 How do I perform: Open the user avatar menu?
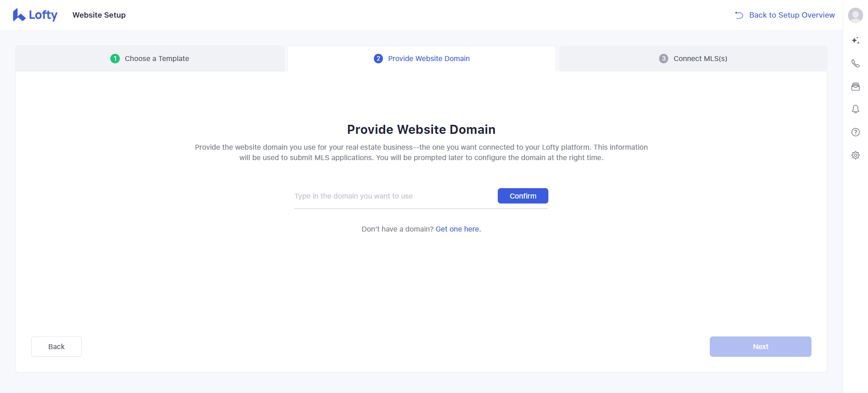[x=856, y=15]
